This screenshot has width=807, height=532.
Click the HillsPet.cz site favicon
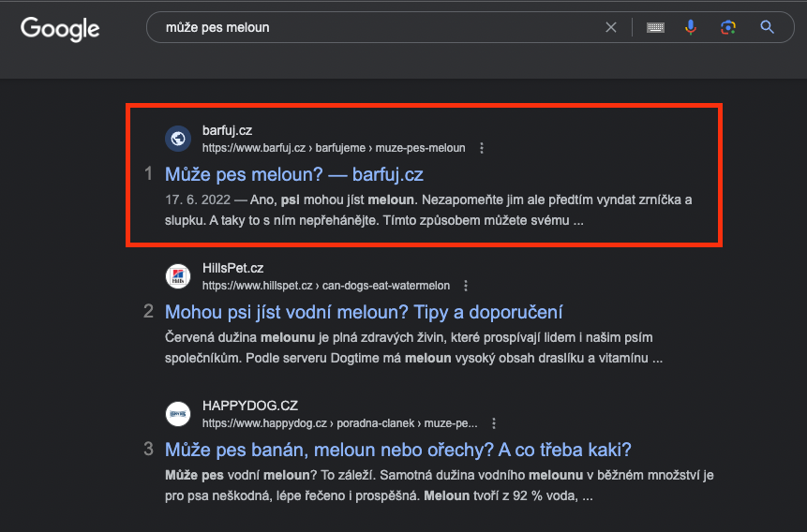tap(178, 276)
